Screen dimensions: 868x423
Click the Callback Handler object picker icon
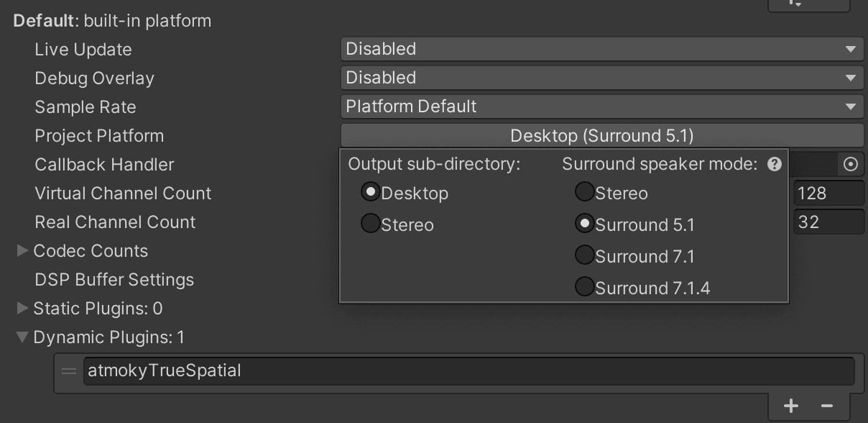pos(851,164)
